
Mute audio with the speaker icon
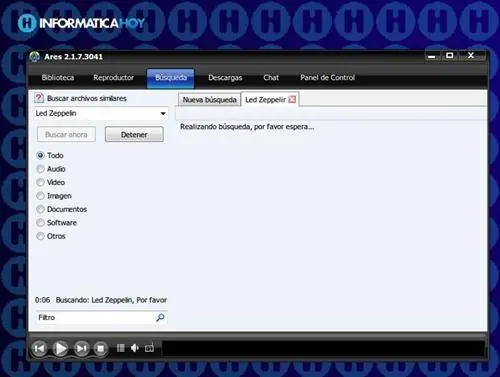pyautogui.click(x=135, y=348)
